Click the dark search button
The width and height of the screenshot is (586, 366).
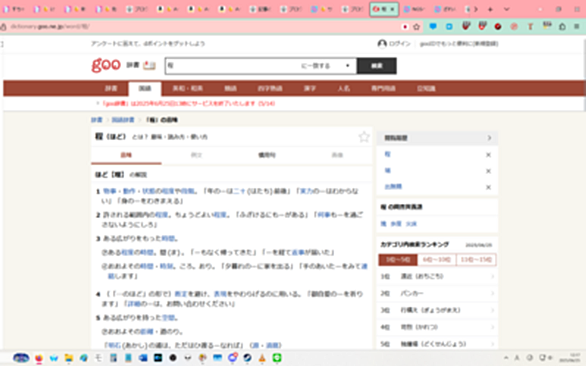pos(376,66)
